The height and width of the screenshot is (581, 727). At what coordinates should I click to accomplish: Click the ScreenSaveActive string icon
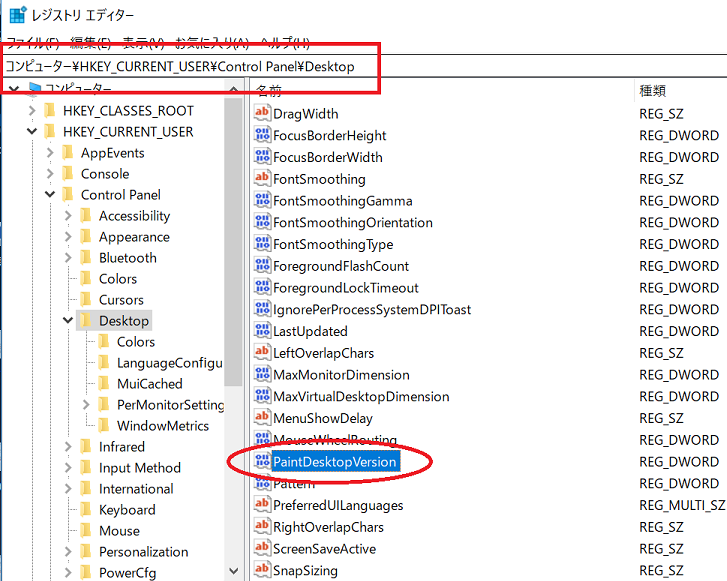click(262, 548)
